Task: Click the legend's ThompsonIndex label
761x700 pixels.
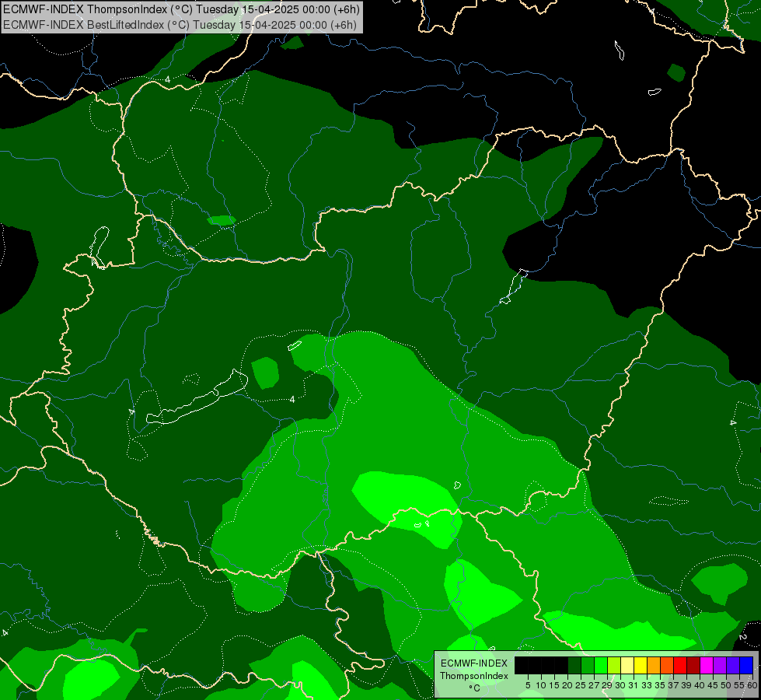Action: pyautogui.click(x=474, y=676)
